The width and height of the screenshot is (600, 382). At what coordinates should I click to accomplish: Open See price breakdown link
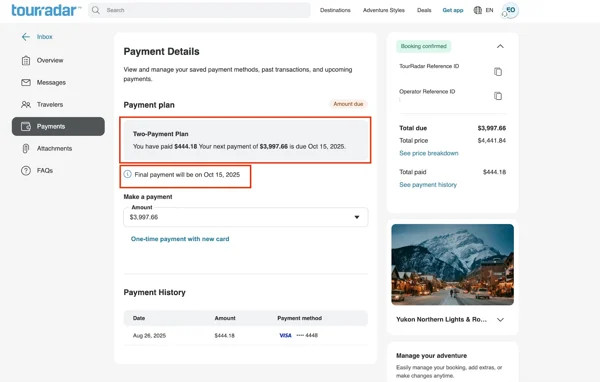click(x=429, y=153)
